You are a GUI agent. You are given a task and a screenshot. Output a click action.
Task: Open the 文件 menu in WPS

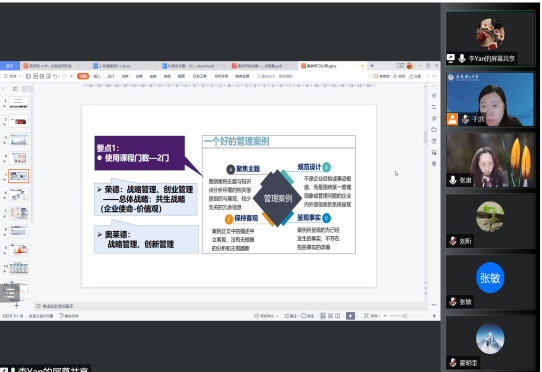coord(12,76)
